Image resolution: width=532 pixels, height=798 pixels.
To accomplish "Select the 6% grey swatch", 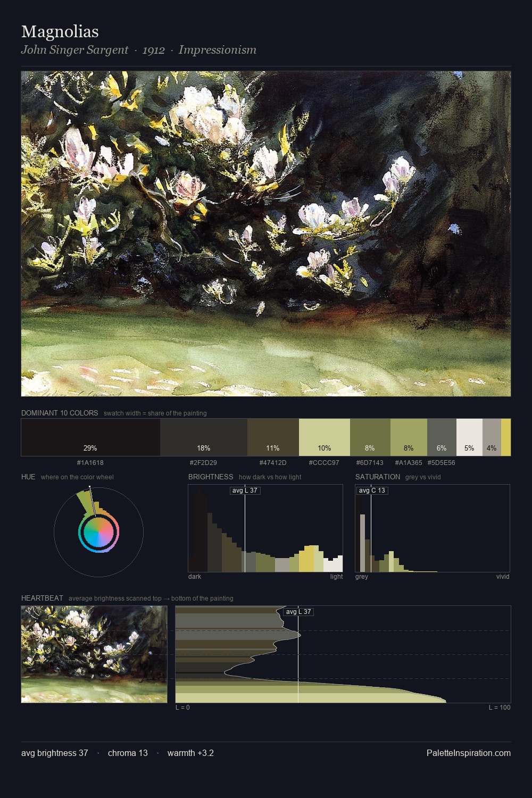I will pos(442,437).
